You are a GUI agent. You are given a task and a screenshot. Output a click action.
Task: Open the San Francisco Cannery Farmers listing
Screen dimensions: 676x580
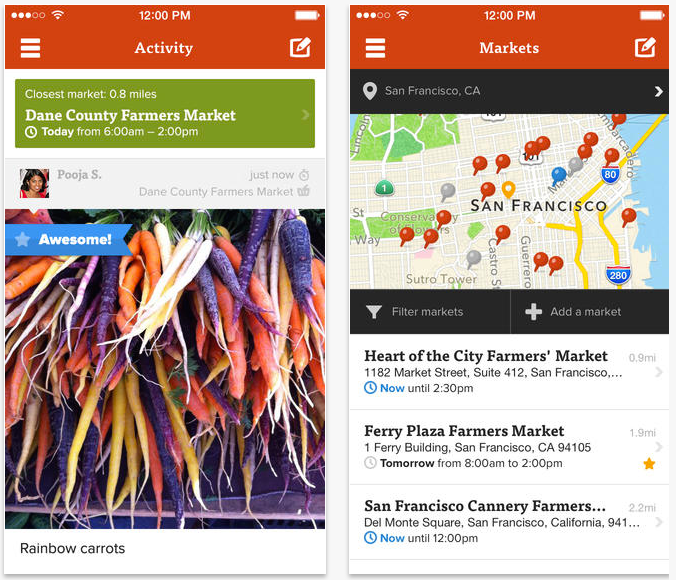pyautogui.click(x=509, y=522)
